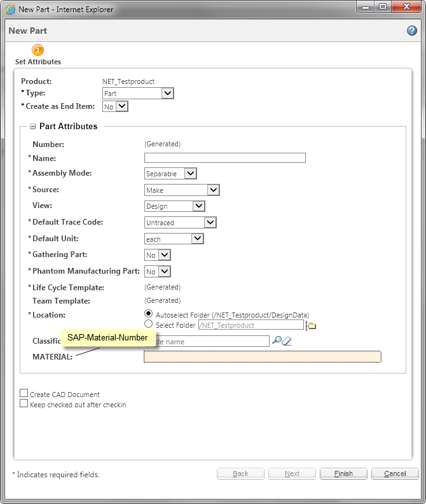This screenshot has width=426, height=504.
Task: Click into the Name input field
Action: pyautogui.click(x=225, y=158)
